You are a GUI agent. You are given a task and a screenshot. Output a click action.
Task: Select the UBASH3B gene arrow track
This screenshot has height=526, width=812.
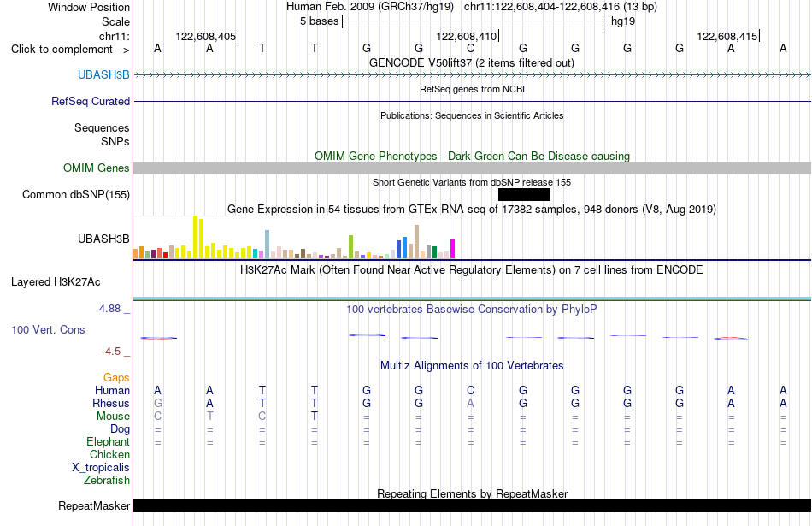click(473, 75)
